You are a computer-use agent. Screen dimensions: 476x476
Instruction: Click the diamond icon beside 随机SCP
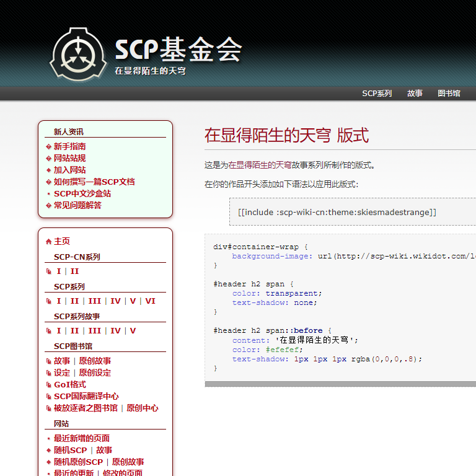(x=48, y=451)
